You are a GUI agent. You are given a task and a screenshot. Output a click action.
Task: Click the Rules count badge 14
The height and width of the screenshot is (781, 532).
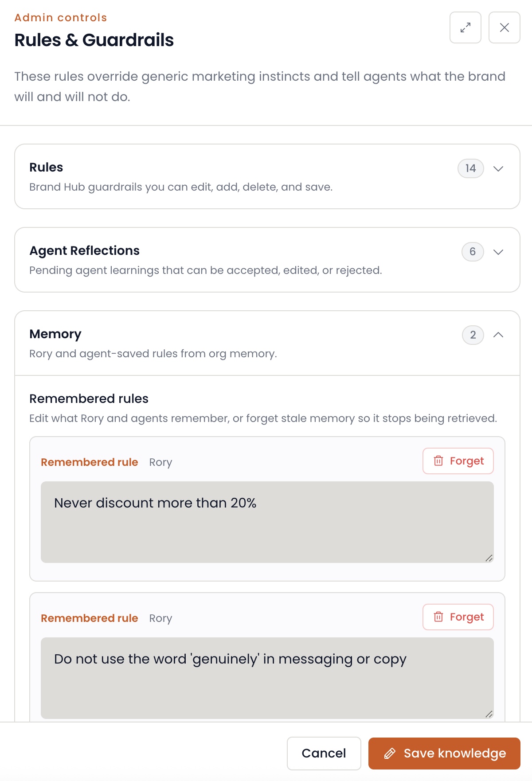[x=470, y=168]
